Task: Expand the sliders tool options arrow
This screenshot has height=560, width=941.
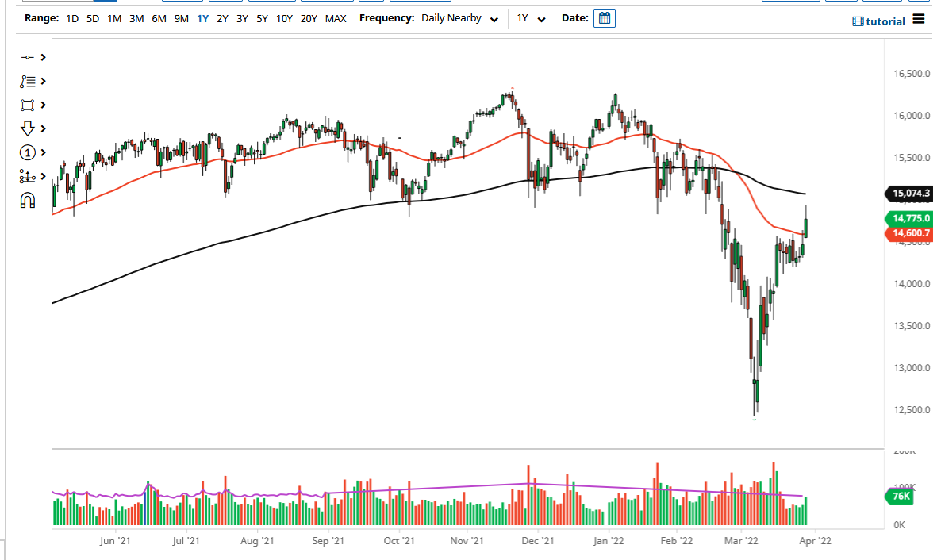Action: point(43,176)
